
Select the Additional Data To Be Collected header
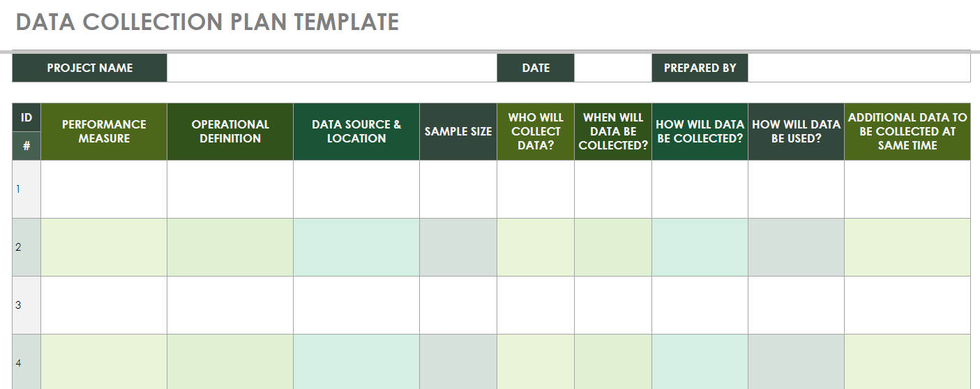907,131
